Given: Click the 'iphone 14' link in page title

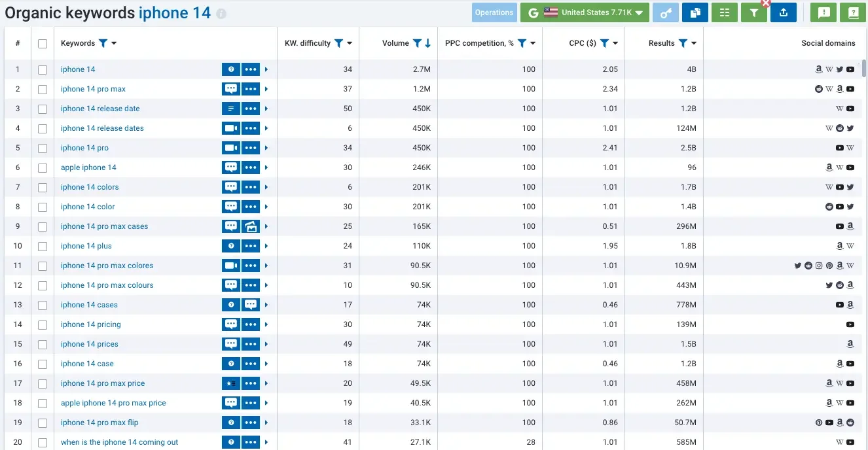Looking at the screenshot, I should 175,12.
